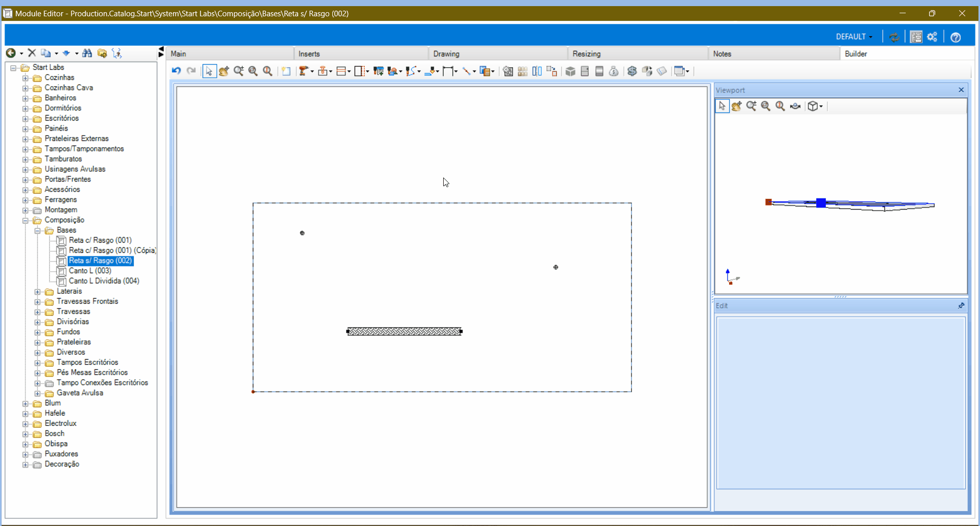Screen dimensions: 980x526
Task: Expand the Ferragens folder
Action: click(x=25, y=200)
